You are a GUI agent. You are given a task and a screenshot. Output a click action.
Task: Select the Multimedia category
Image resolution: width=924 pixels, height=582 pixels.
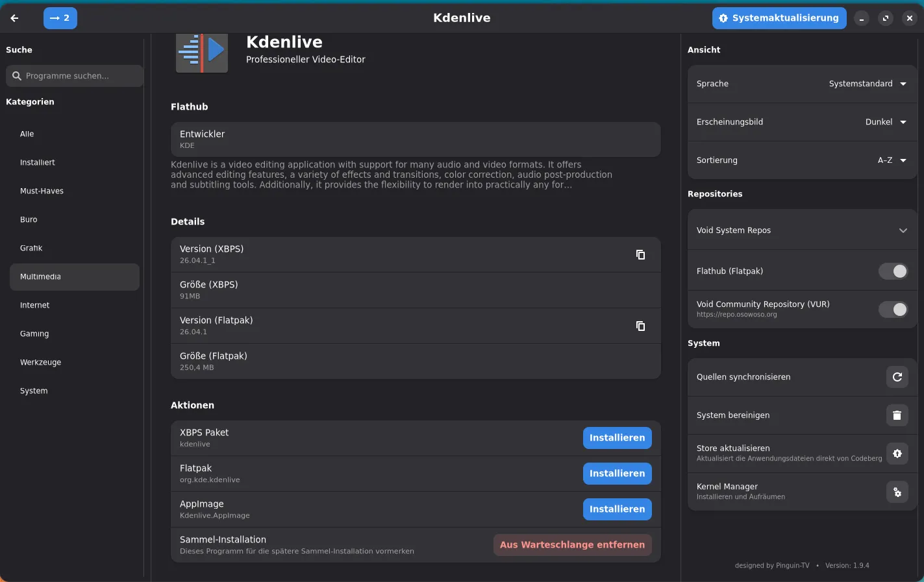(75, 276)
